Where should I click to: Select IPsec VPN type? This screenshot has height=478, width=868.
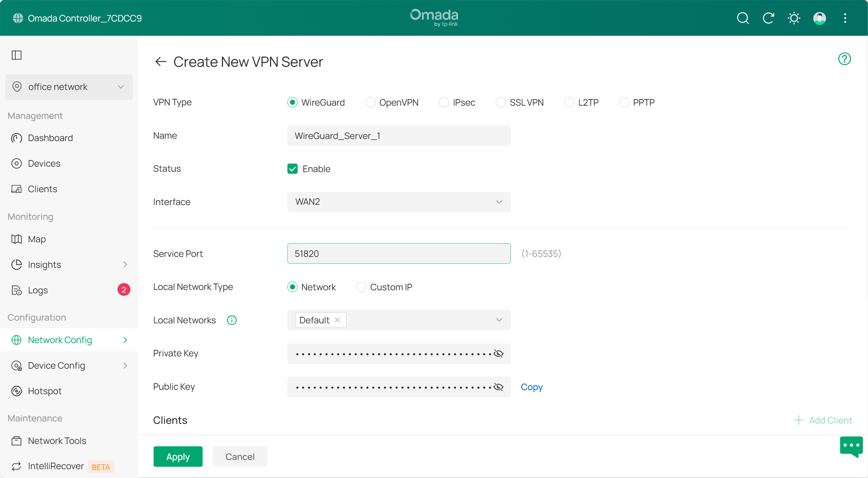tap(457, 102)
